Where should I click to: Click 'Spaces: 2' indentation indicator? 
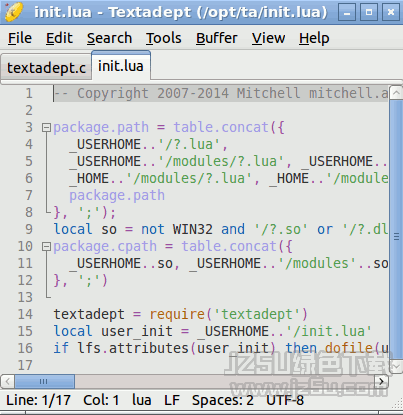[x=223, y=400]
